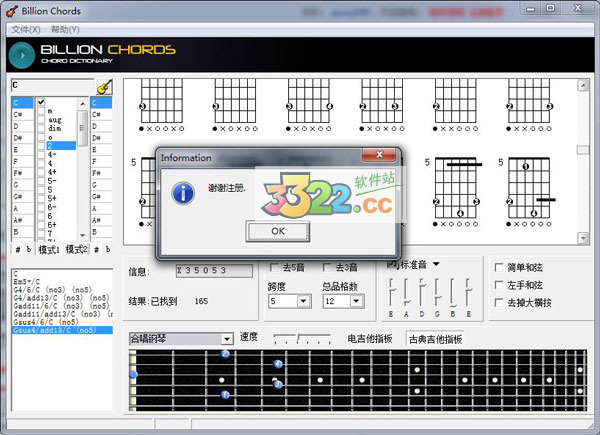The image size is (600, 435).
Task: Switch to the 古典吉他指板 tab
Action: (x=434, y=339)
